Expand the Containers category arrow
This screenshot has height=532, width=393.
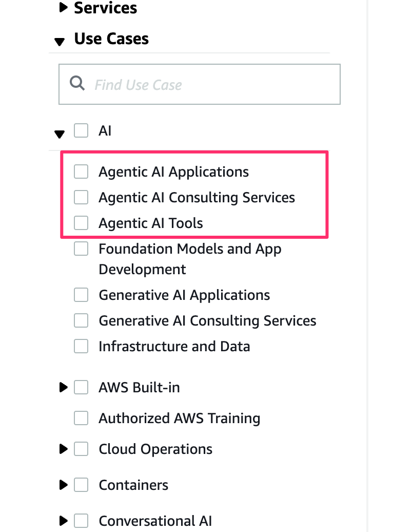click(63, 485)
